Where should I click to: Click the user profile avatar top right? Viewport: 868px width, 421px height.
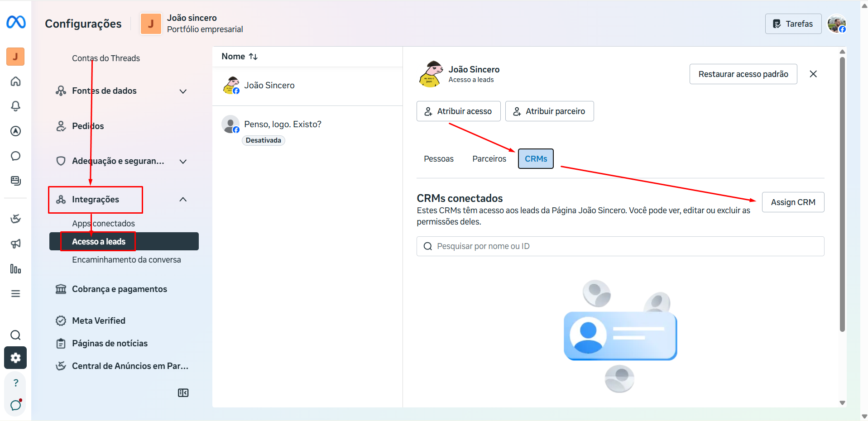pos(837,24)
